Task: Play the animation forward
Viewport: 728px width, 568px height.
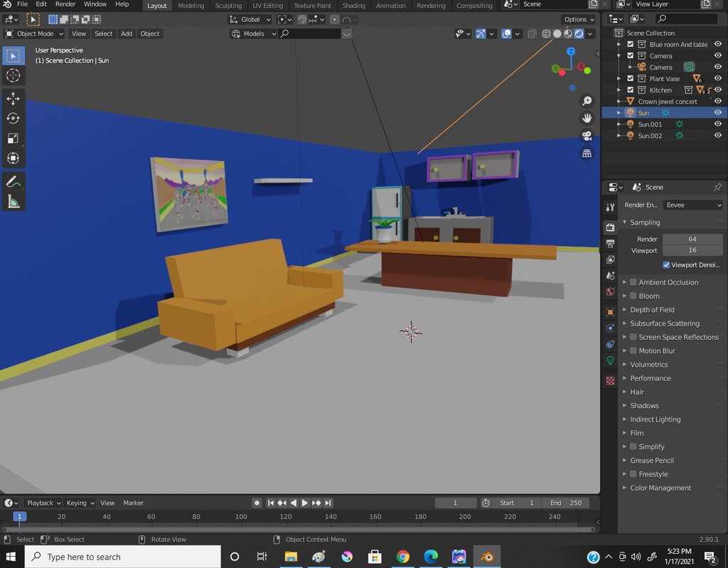Action: [304, 503]
